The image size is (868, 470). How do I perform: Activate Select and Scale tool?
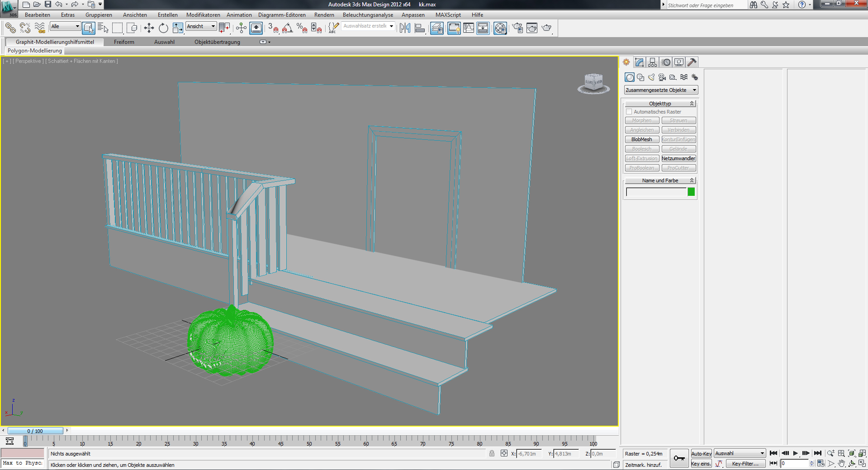(x=178, y=28)
